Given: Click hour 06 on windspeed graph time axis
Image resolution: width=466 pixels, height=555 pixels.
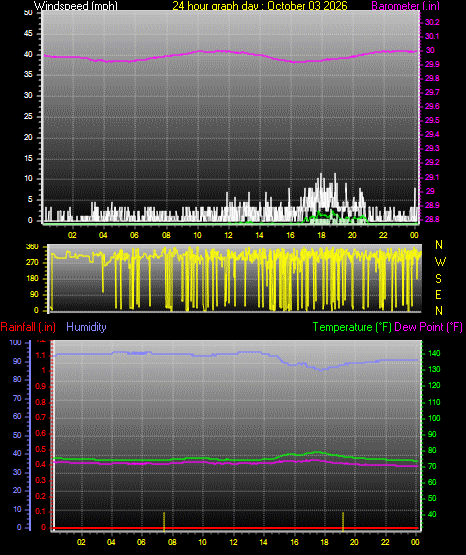Looking at the screenshot, I should click(x=134, y=235).
